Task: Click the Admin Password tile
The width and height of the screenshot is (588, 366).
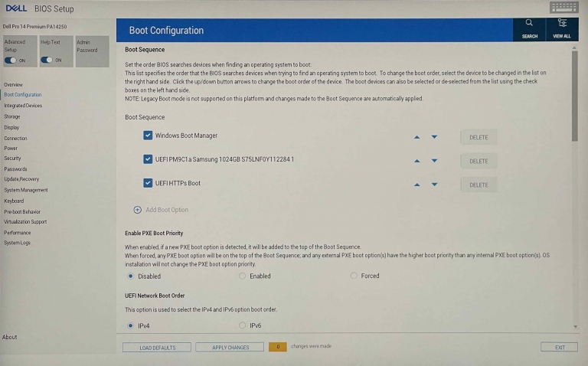Action: pos(92,51)
